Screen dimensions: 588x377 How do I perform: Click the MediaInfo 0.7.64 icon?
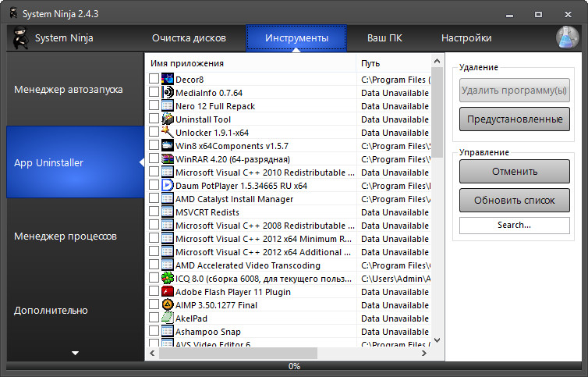pyautogui.click(x=167, y=92)
